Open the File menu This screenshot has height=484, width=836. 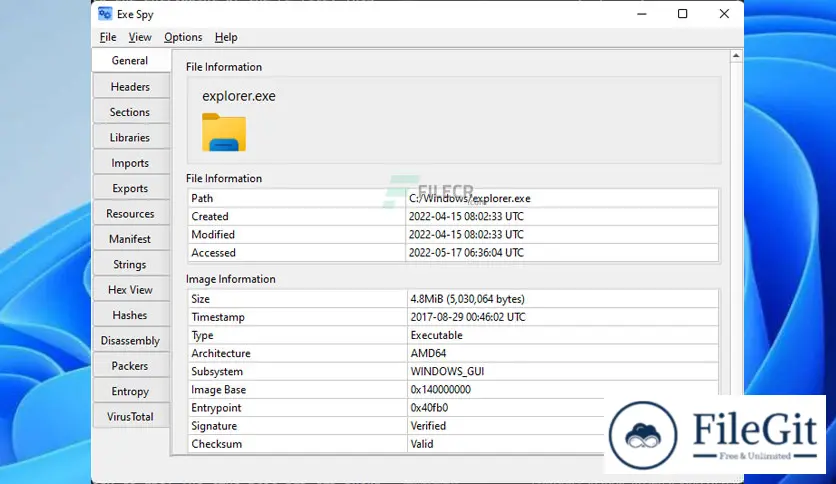(108, 37)
